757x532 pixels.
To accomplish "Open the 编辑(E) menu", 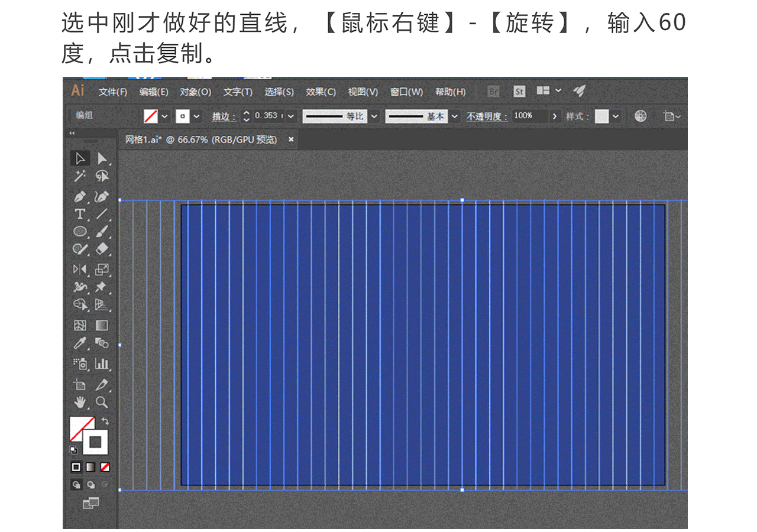I will [x=154, y=92].
